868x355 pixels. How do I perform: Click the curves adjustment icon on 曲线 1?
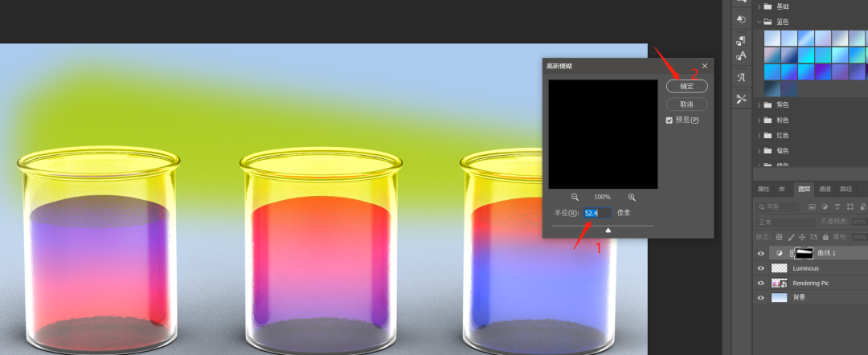click(780, 253)
